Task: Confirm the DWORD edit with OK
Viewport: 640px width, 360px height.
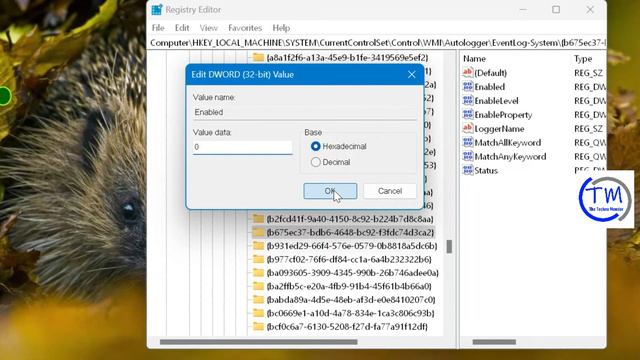Action: [x=330, y=191]
